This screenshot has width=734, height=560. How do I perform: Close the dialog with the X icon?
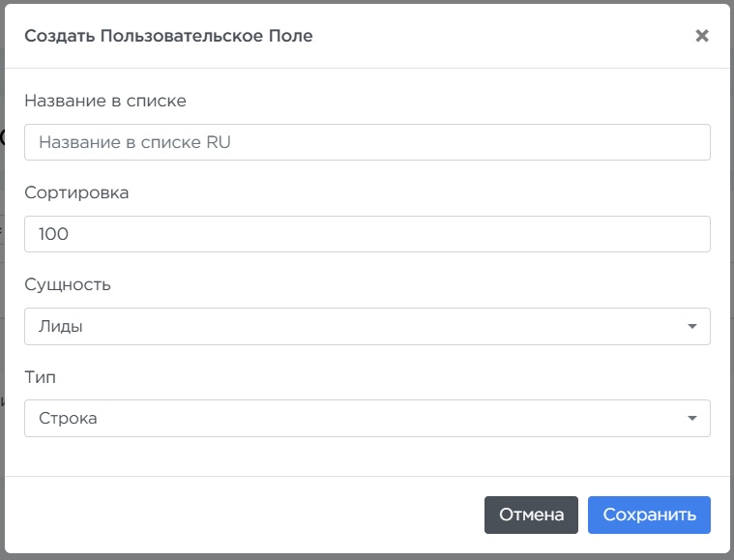coord(702,36)
